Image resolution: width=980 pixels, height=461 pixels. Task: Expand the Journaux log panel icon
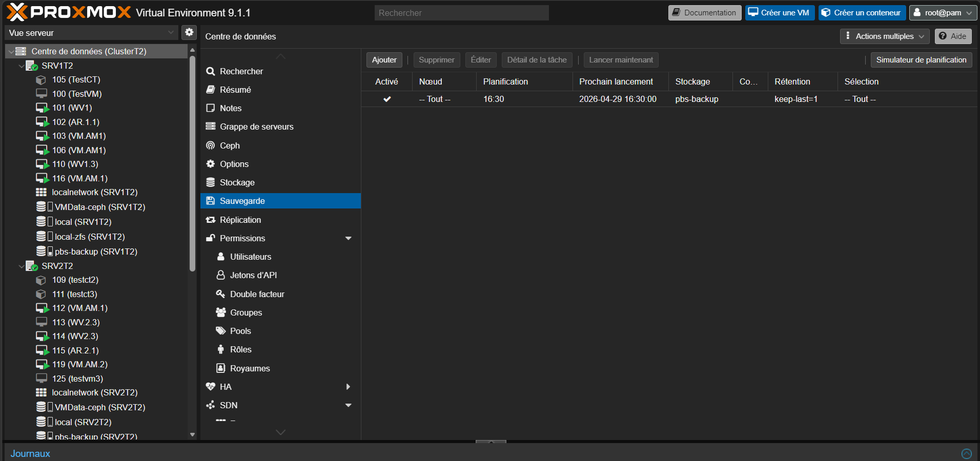(x=966, y=453)
